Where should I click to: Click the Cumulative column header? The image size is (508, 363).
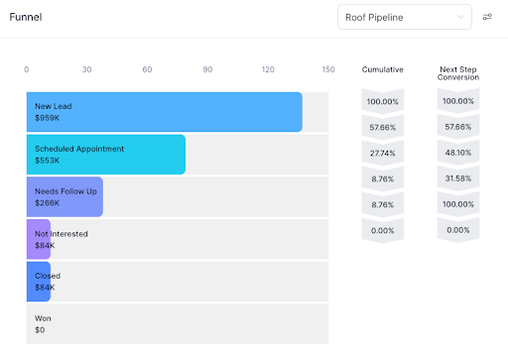[x=383, y=69]
